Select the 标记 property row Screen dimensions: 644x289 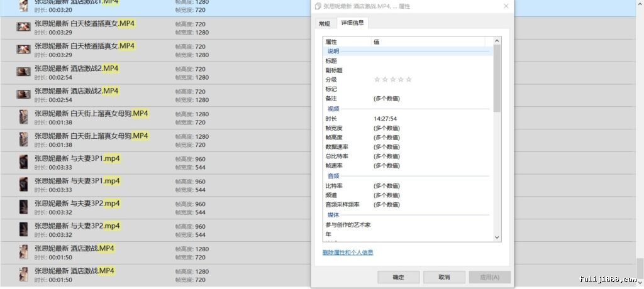[408, 89]
